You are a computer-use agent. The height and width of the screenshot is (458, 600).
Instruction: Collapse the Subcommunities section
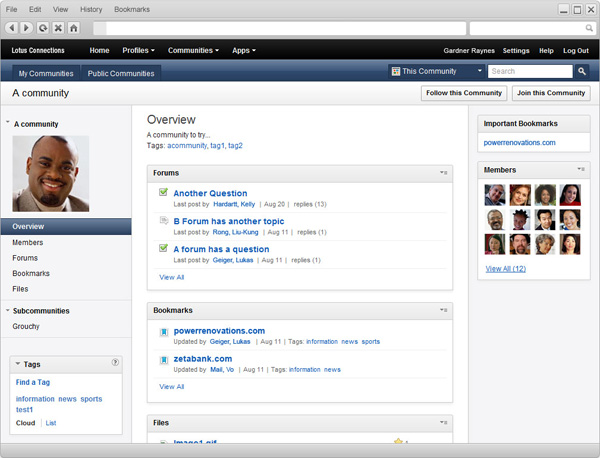[9, 311]
